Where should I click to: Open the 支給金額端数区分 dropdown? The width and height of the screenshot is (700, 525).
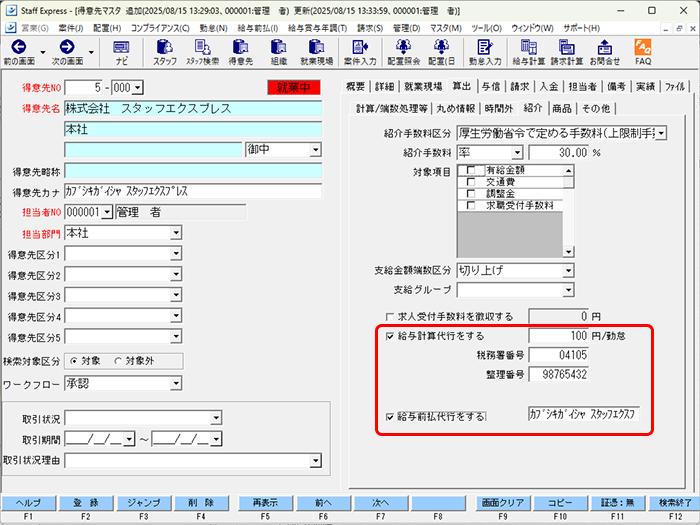click(x=568, y=271)
